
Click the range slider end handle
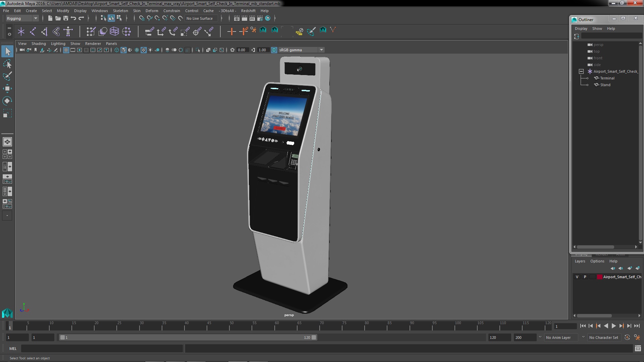point(314,338)
